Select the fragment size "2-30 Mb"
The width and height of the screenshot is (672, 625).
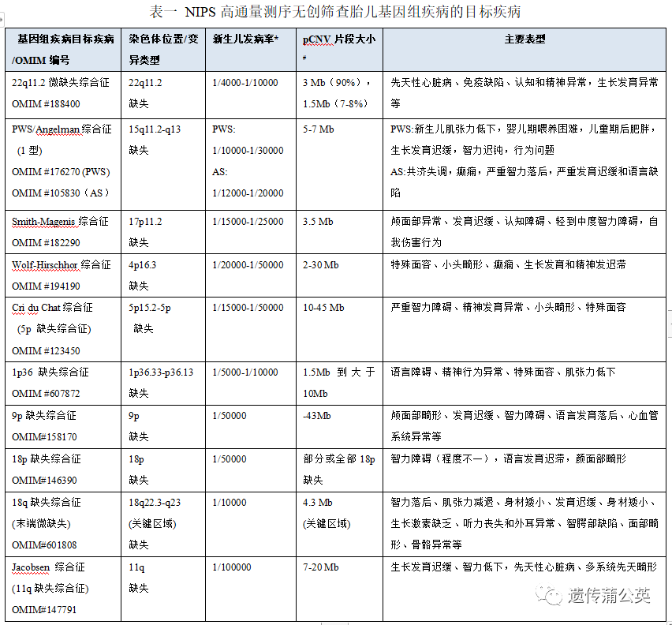320,265
